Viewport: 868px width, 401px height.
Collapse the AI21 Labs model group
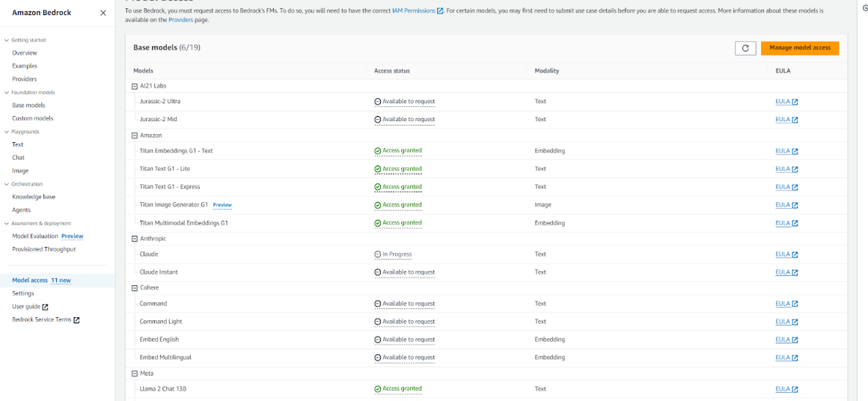tap(135, 86)
